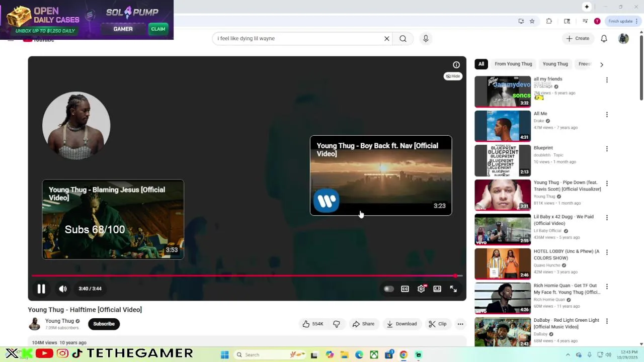The height and width of the screenshot is (362, 644).
Task: Click Finish update button in Chrome
Action: tap(623, 21)
